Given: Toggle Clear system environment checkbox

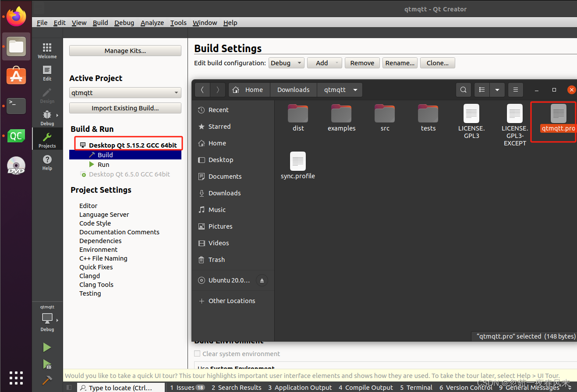Looking at the screenshot, I should pyautogui.click(x=197, y=353).
